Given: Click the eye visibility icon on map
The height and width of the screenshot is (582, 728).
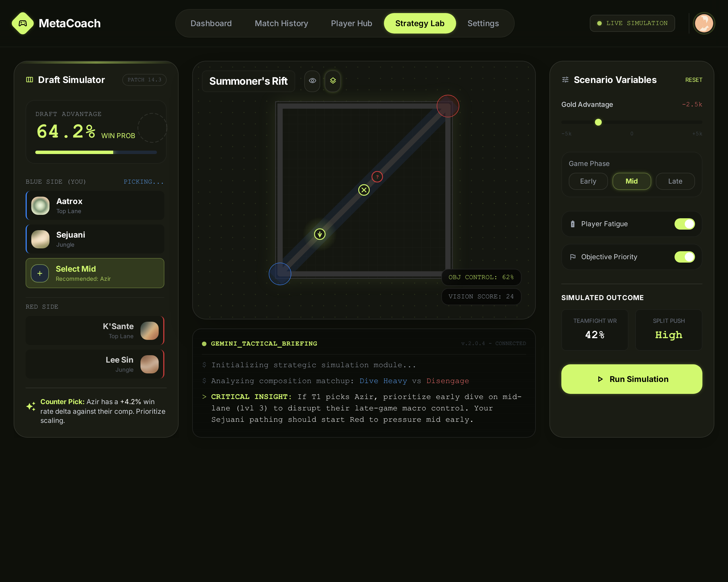Looking at the screenshot, I should coord(312,81).
